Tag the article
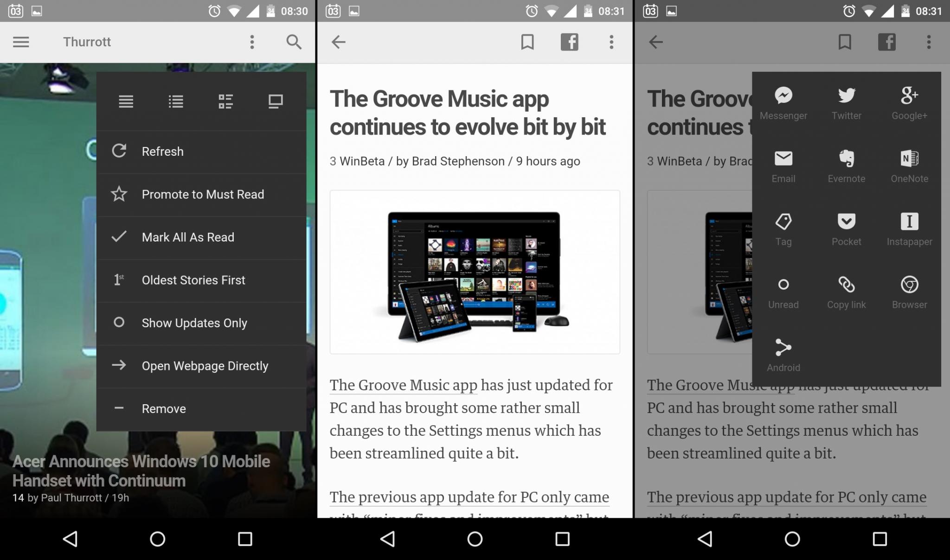Image resolution: width=950 pixels, height=560 pixels. click(783, 230)
